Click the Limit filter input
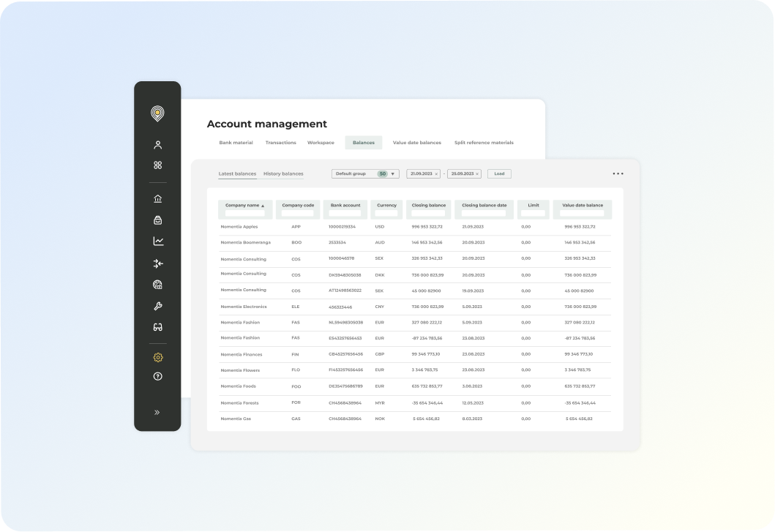 tap(533, 213)
